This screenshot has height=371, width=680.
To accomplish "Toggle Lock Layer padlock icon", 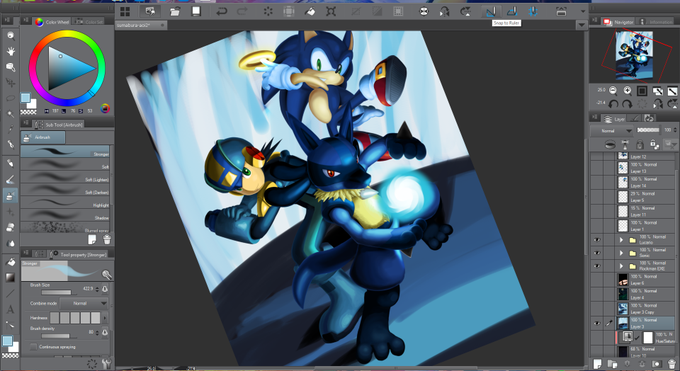I will click(640, 144).
